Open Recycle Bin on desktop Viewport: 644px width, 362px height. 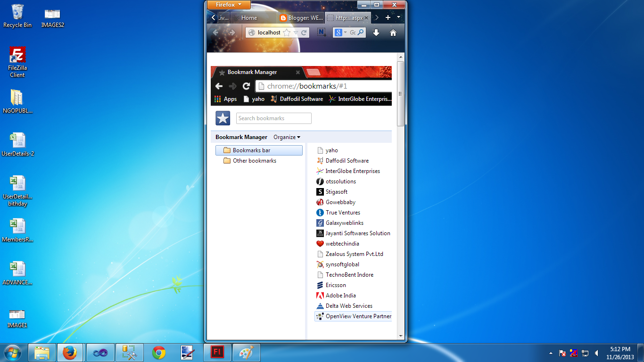pos(17,16)
